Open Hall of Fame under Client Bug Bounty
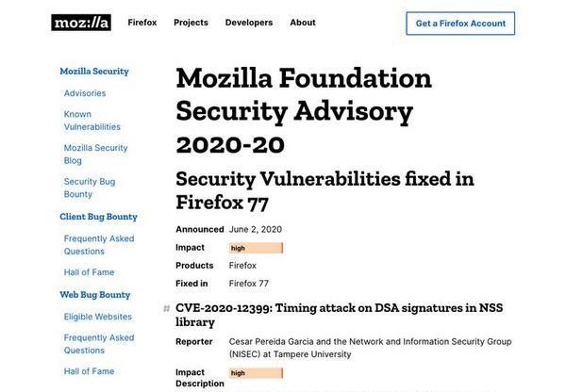Image resolution: width=566 pixels, height=392 pixels. (x=89, y=272)
